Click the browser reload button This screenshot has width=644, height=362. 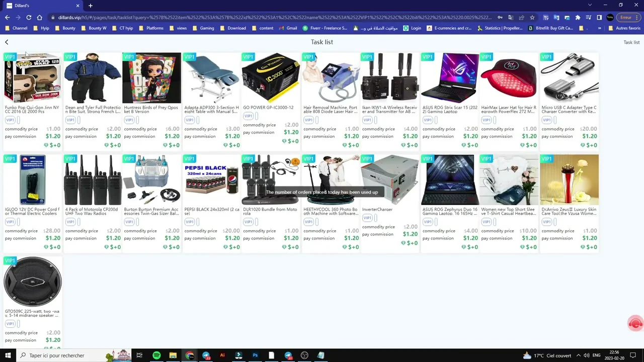(x=29, y=18)
